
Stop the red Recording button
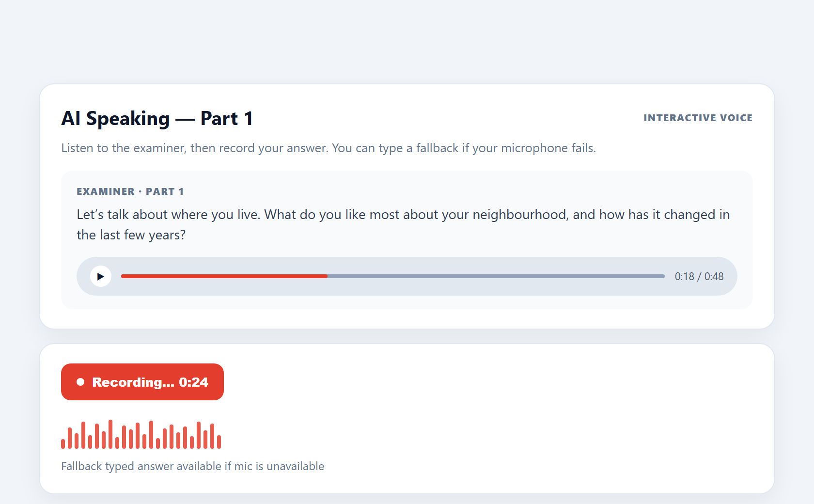[142, 382]
